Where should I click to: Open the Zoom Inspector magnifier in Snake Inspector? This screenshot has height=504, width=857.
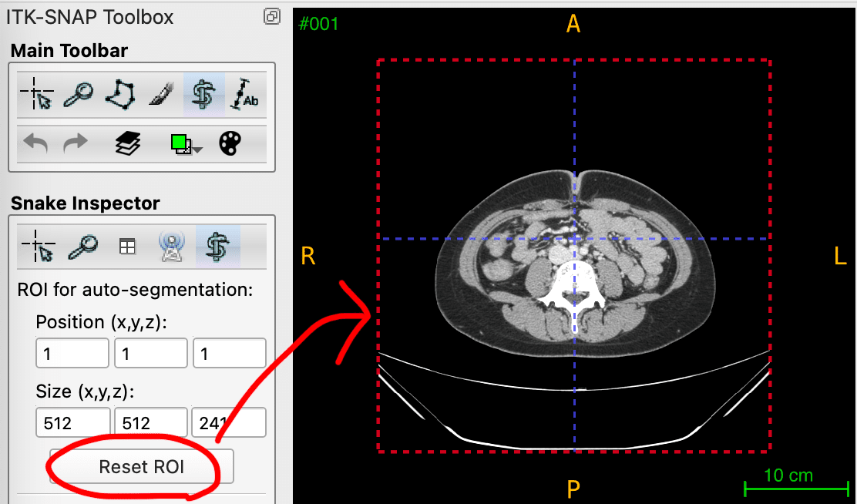(x=83, y=247)
